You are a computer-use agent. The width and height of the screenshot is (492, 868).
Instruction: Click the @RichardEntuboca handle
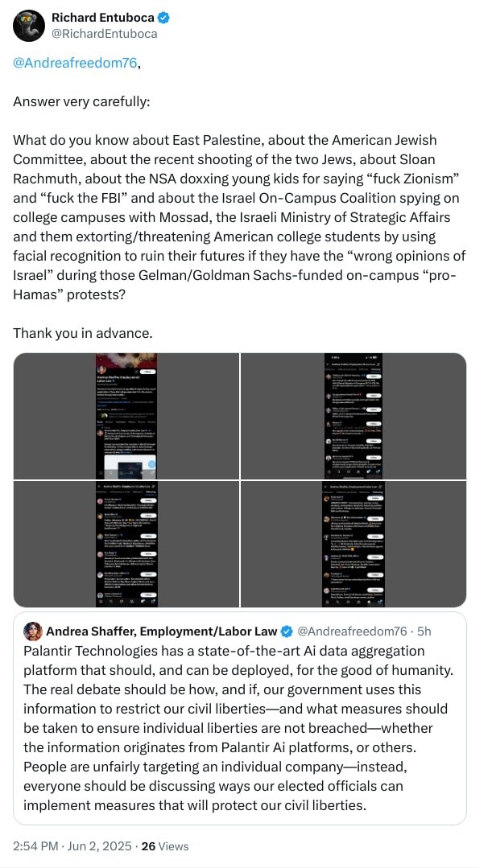coord(104,34)
